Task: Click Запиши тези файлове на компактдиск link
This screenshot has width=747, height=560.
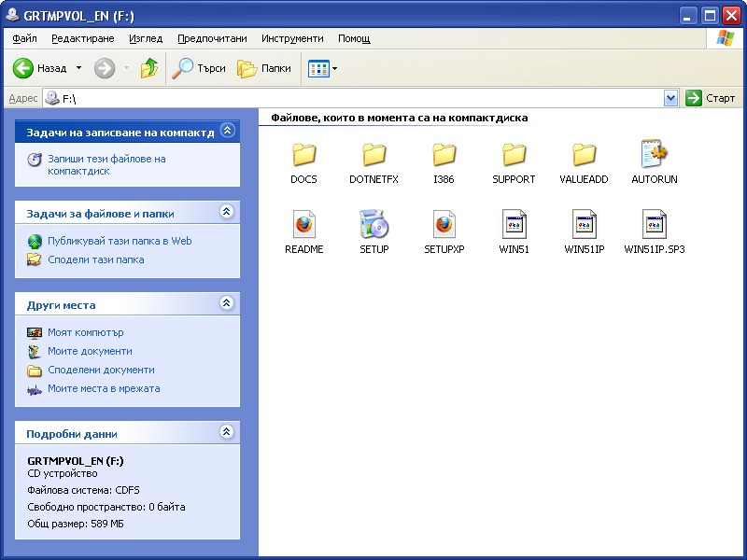Action: pos(106,165)
